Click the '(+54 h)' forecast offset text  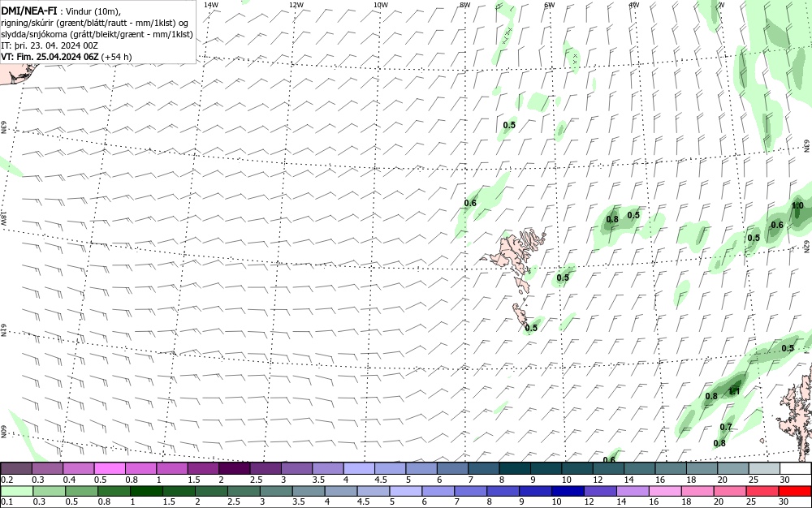(116, 57)
